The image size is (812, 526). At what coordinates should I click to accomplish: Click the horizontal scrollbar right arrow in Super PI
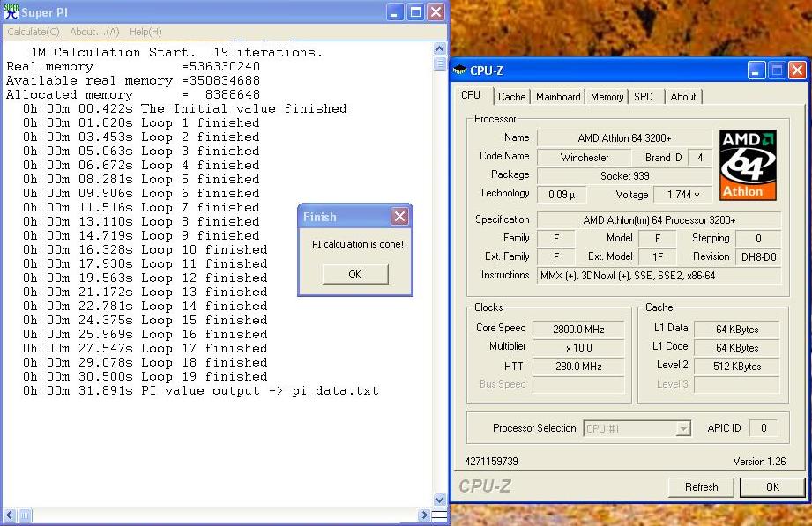pos(424,515)
